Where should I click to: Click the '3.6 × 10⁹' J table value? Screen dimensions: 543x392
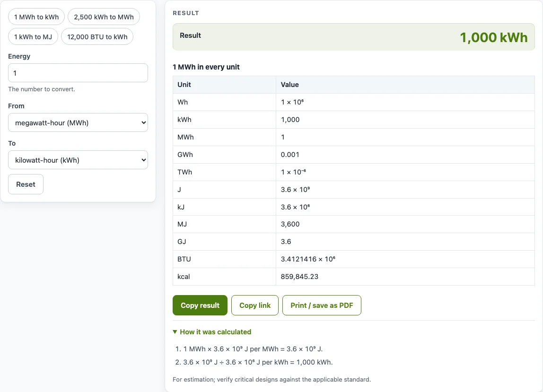coord(296,190)
